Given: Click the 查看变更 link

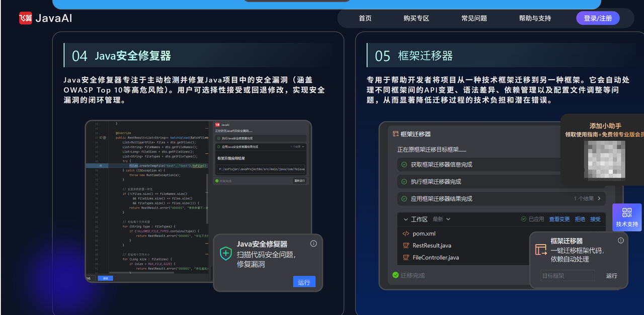Looking at the screenshot, I should coord(559,219).
